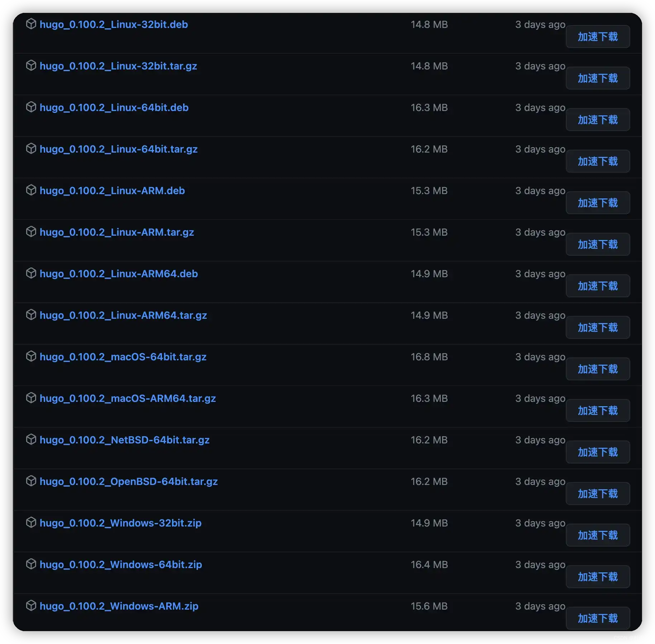Open the hugo_0.100.2_Linux-ARM64.deb file link
The image size is (655, 644).
tap(119, 274)
